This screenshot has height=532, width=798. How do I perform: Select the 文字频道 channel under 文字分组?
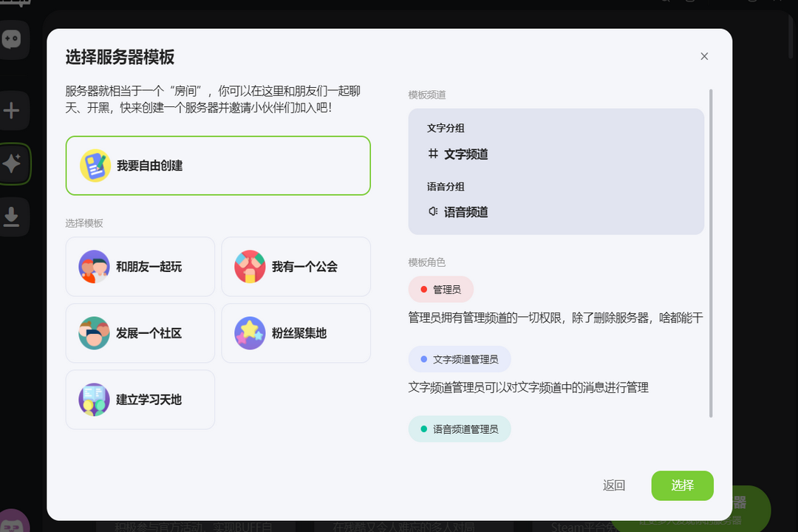click(458, 154)
